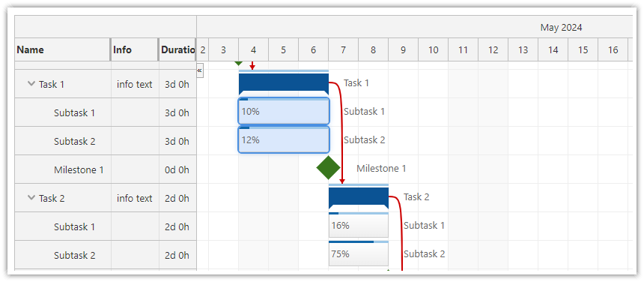Click day 10 in the timeline header
This screenshot has width=644, height=282.
tap(434, 49)
